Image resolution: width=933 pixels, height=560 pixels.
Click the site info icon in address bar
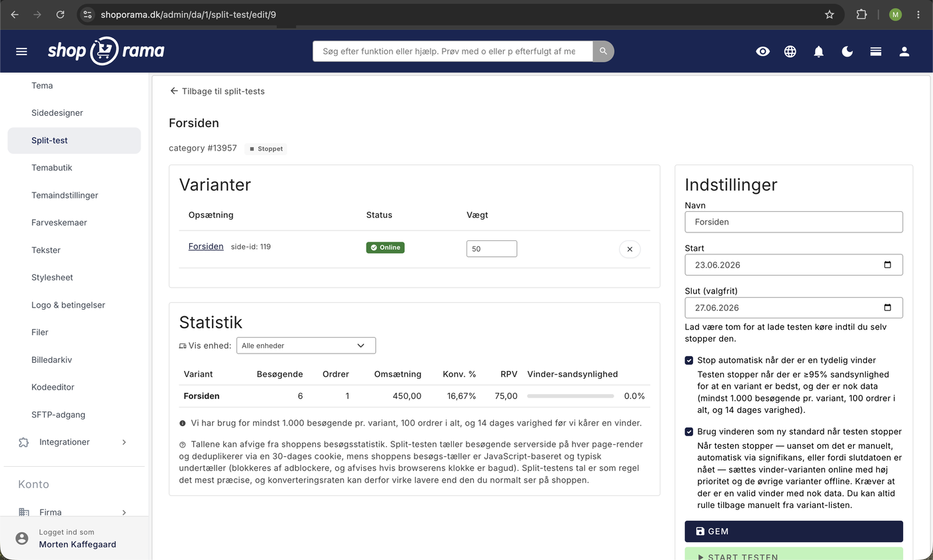tap(88, 14)
